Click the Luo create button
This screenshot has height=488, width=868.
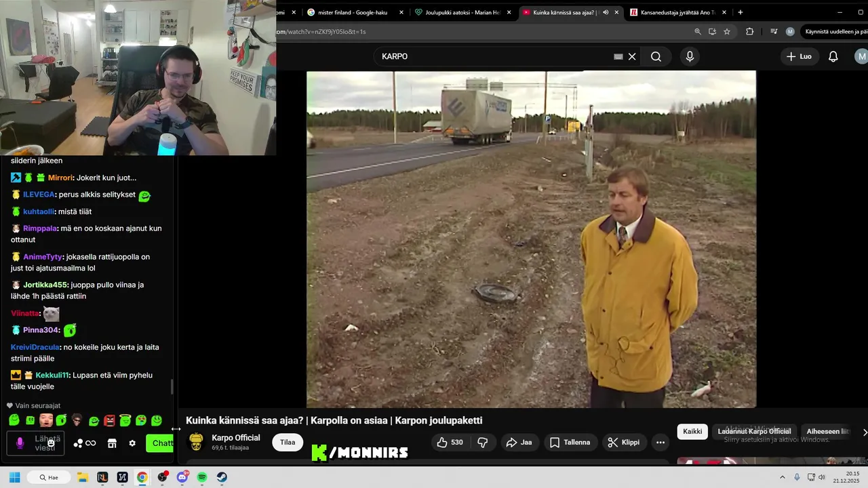pyautogui.click(x=799, y=56)
